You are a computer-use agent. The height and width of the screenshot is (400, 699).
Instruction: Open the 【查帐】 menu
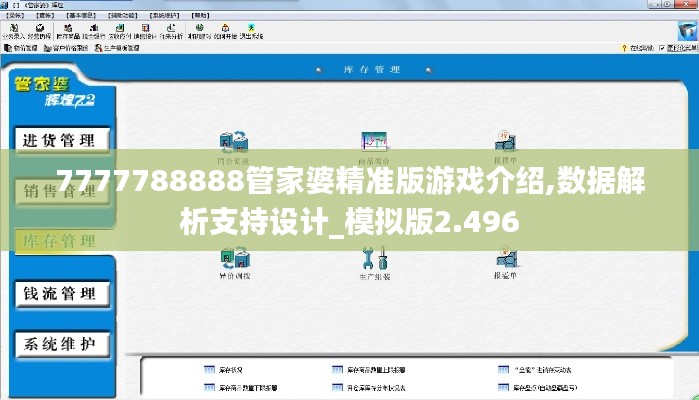pyautogui.click(x=45, y=15)
